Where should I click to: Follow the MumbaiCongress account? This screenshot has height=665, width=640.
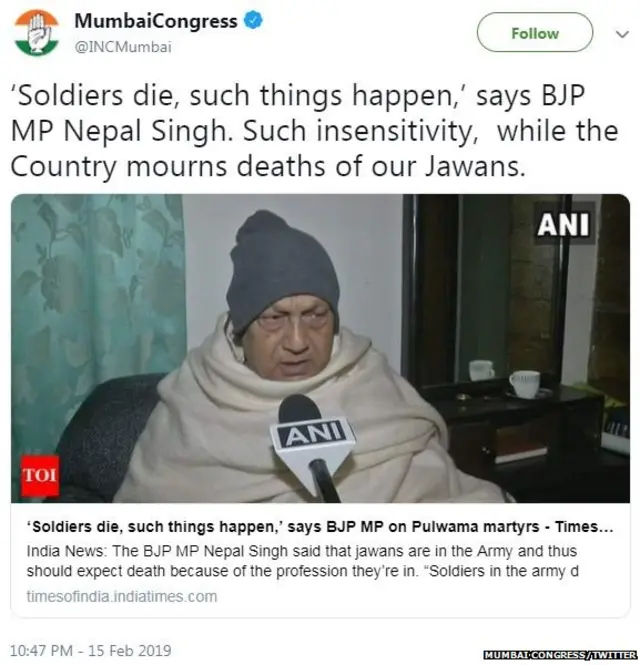[534, 33]
